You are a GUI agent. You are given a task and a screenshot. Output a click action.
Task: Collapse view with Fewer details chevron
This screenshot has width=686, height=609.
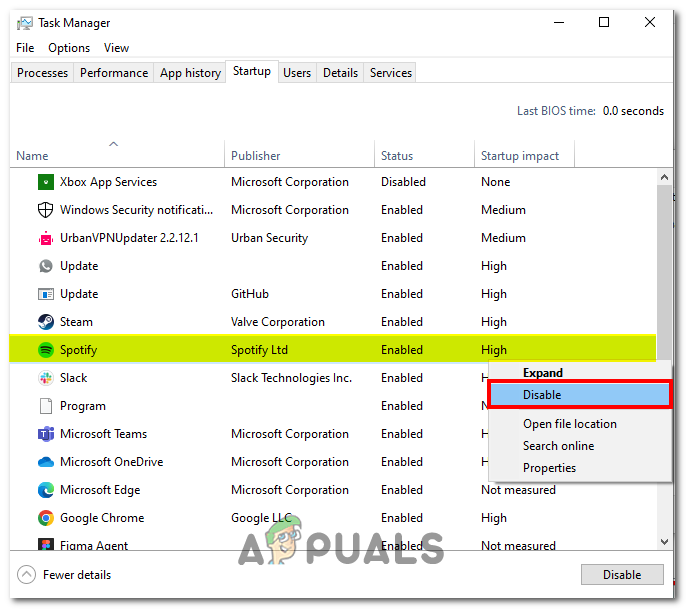click(26, 575)
